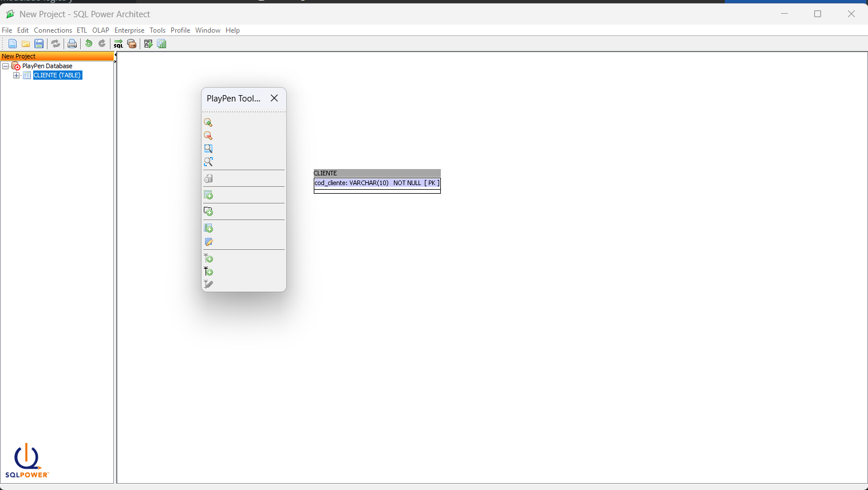Click the white sheet with plus PlayPen icon
868x490 pixels.
(x=208, y=211)
